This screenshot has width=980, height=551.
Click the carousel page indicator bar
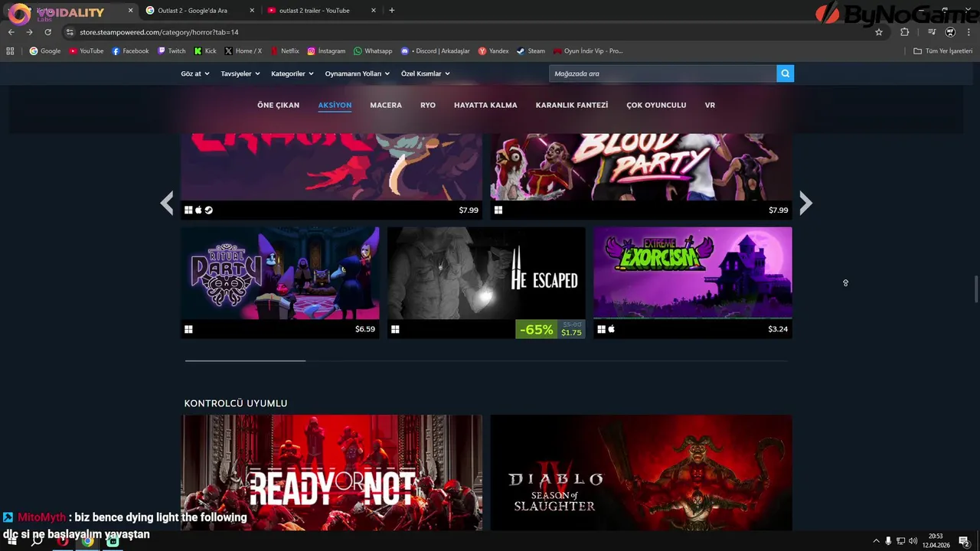245,360
